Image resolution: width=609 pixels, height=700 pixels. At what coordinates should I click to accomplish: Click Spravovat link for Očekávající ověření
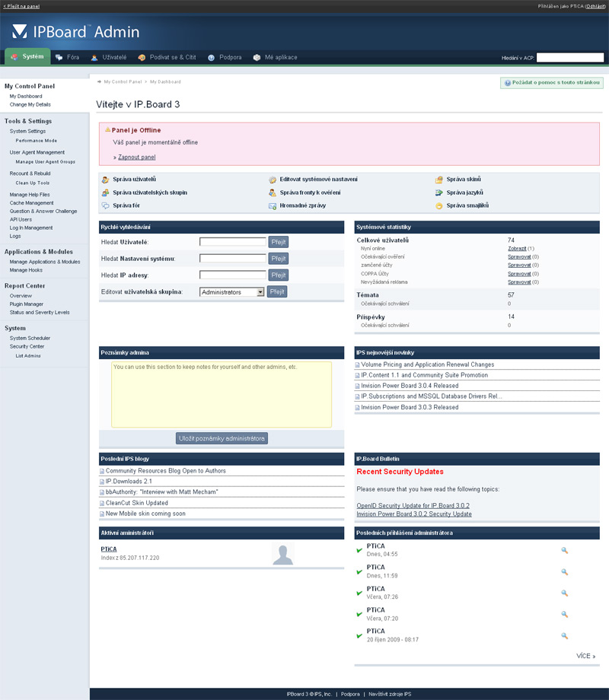[x=519, y=257]
